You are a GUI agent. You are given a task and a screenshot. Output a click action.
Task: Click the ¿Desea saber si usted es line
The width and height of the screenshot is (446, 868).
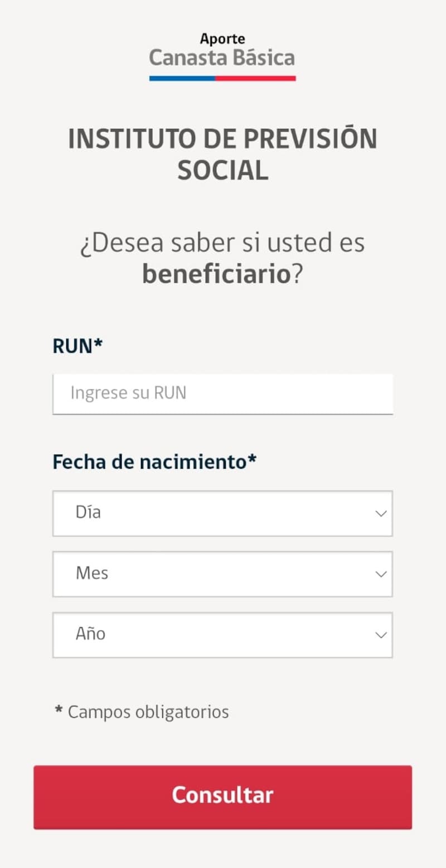(x=222, y=243)
